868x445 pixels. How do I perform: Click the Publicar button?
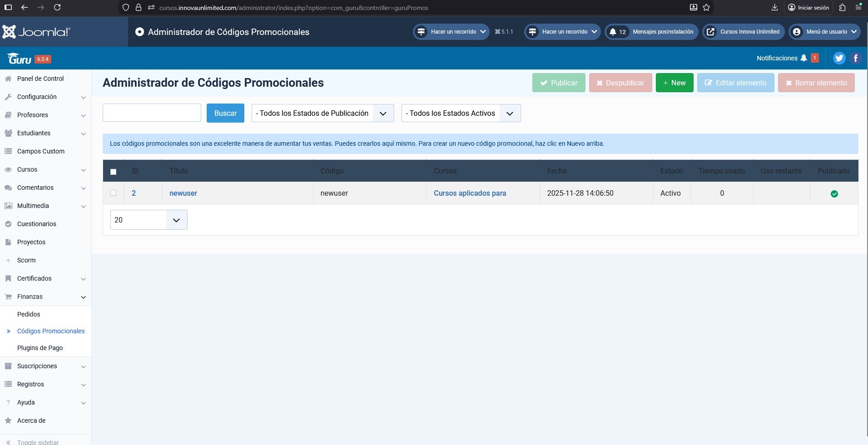click(559, 83)
